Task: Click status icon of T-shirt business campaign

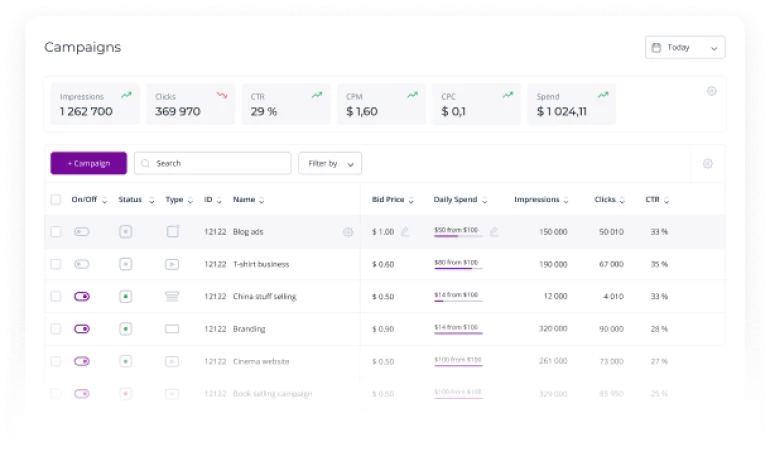Action: 125,264
